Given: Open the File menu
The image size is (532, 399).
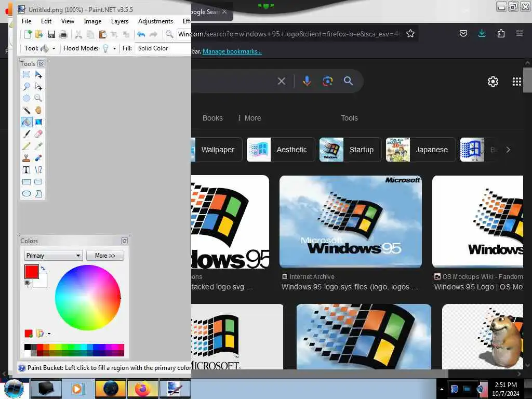Looking at the screenshot, I should point(26,21).
